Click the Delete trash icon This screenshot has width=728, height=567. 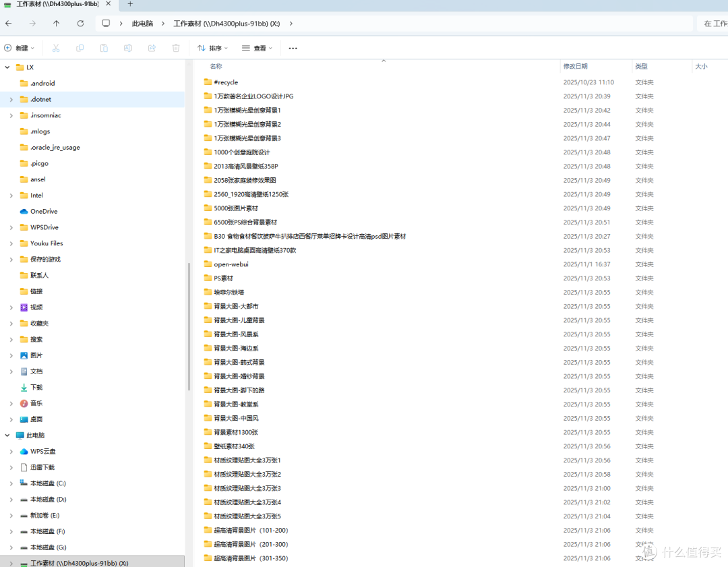[176, 48]
